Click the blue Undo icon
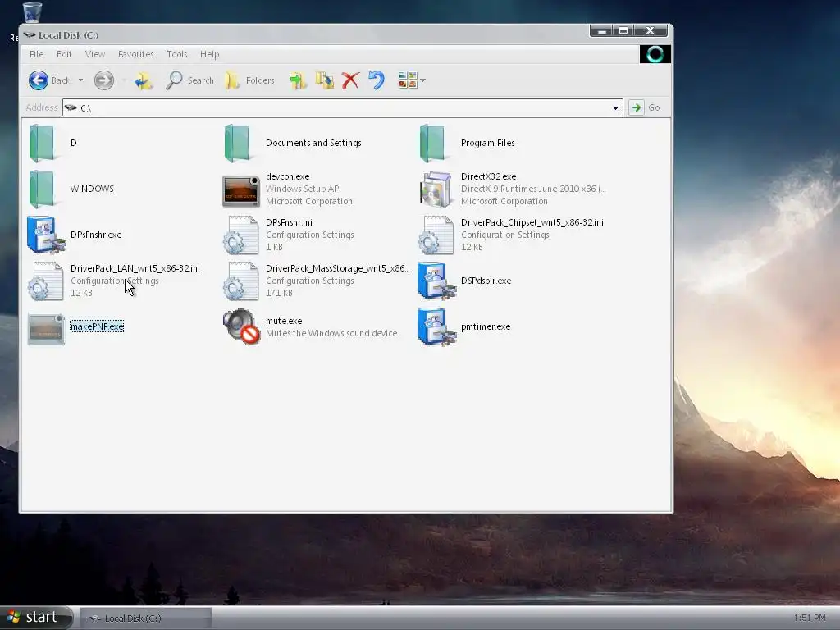Viewport: 840px width, 630px height. [x=377, y=80]
